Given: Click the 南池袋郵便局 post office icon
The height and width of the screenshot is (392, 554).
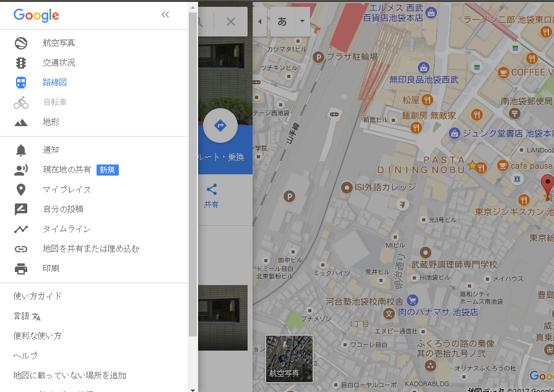Looking at the screenshot, I should (x=514, y=113).
